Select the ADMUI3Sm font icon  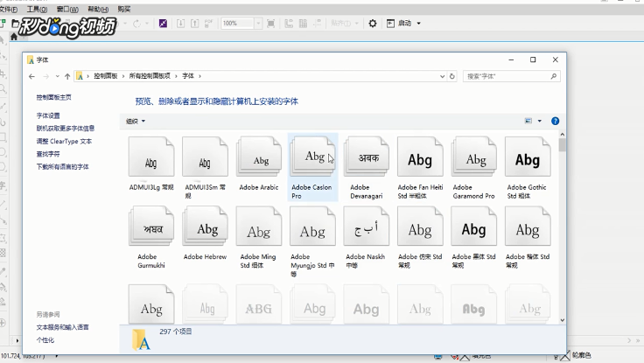click(205, 157)
